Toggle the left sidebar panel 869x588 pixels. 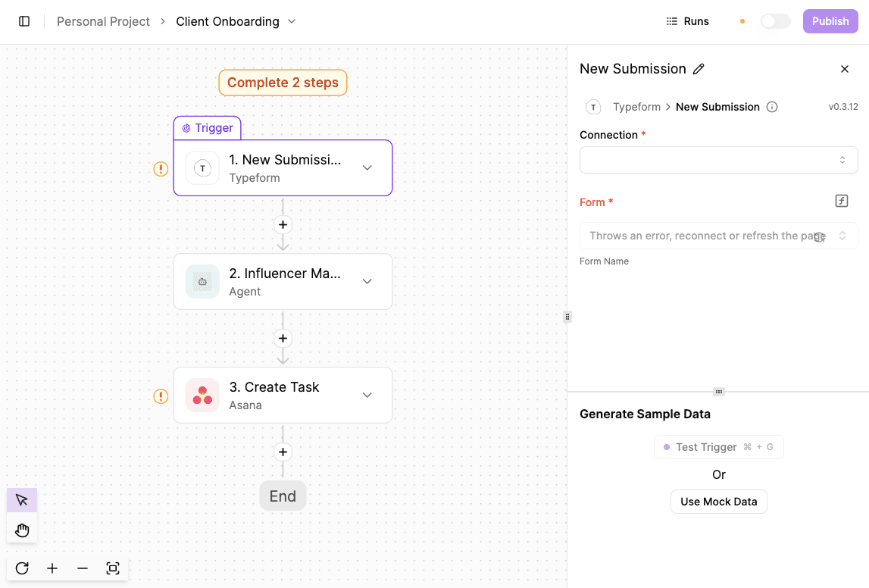tap(23, 21)
